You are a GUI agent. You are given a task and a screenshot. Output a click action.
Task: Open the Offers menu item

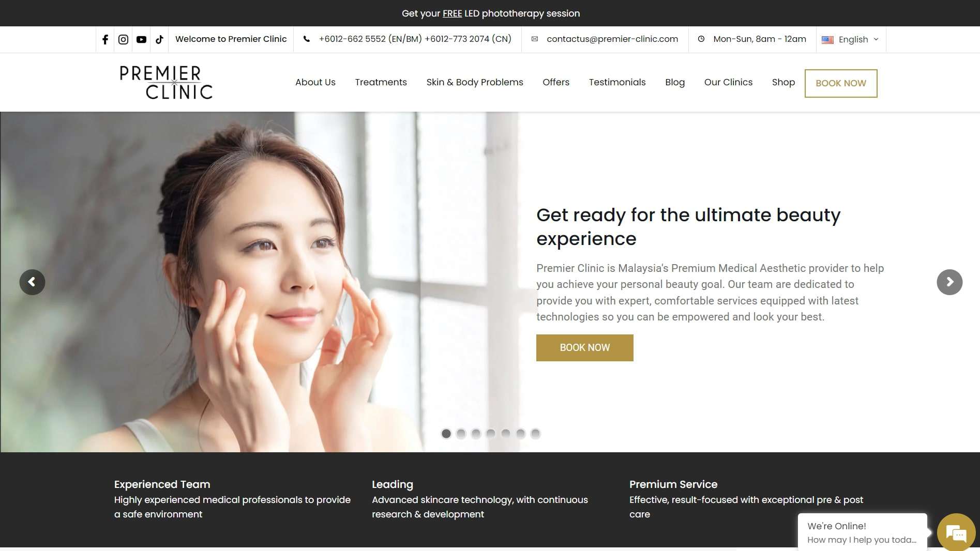[556, 82]
